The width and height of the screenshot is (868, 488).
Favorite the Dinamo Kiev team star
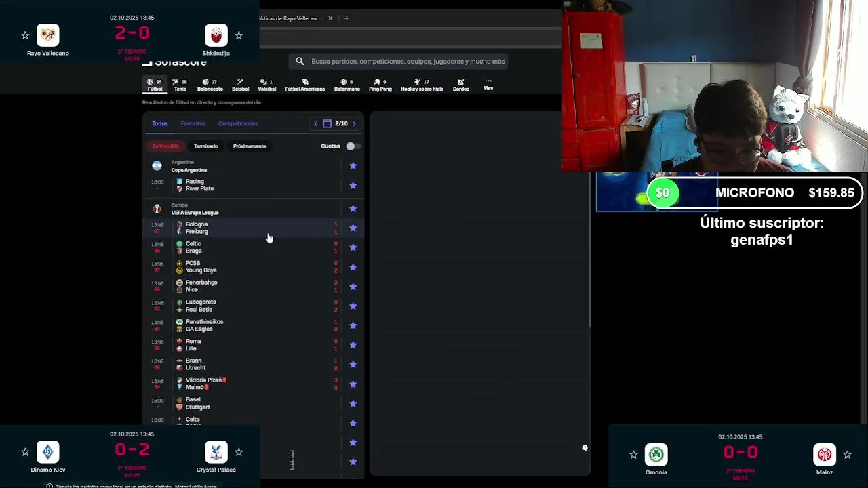(x=25, y=452)
